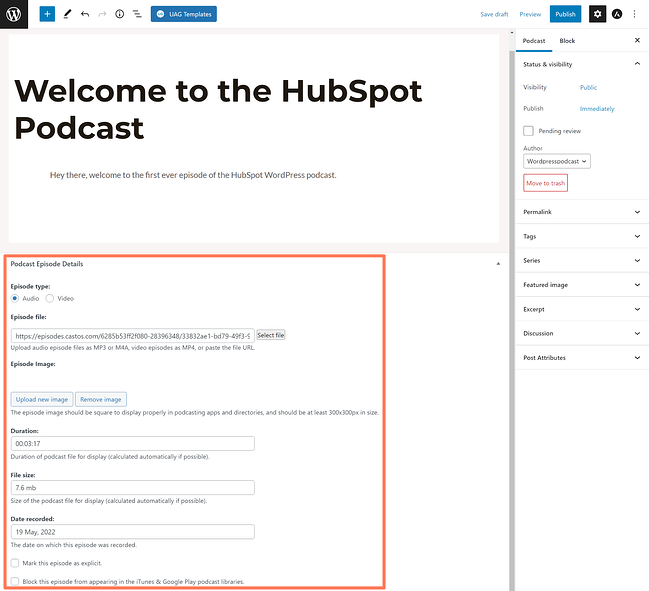
Task: Open the three-dot options menu
Action: point(635,14)
